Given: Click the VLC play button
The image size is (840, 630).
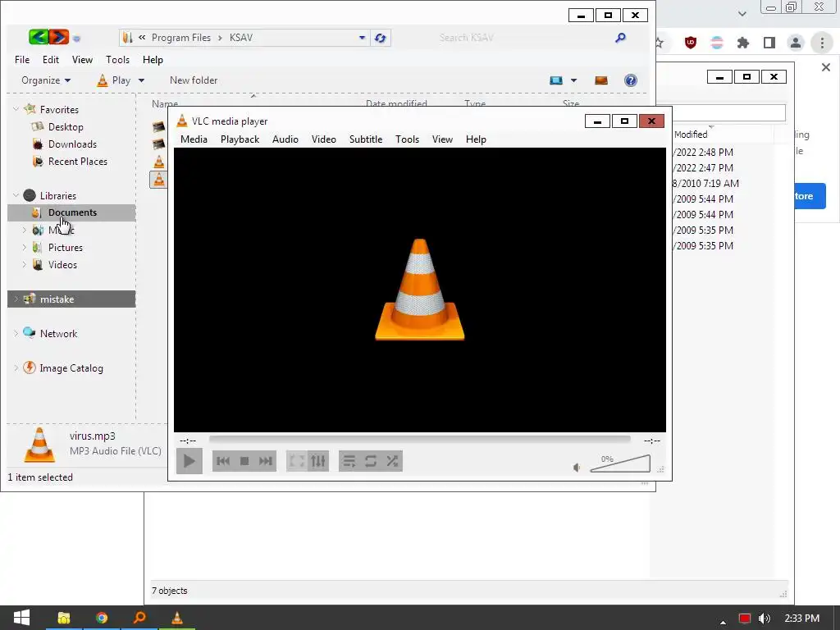Looking at the screenshot, I should [x=189, y=461].
